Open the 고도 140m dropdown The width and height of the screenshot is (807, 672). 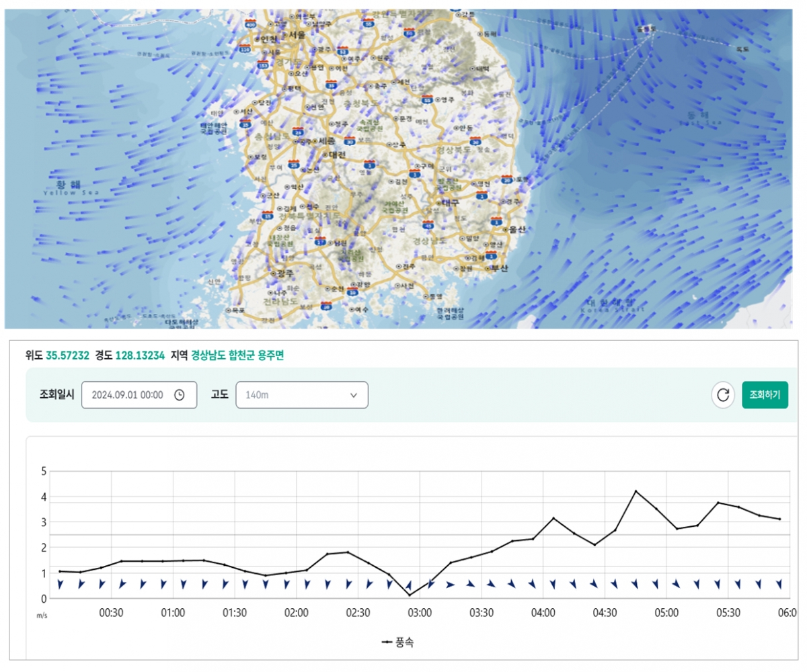(302, 395)
